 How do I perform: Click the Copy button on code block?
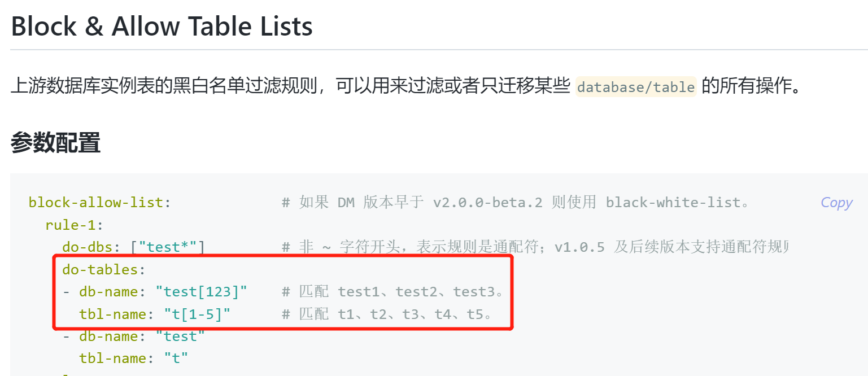coord(836,203)
